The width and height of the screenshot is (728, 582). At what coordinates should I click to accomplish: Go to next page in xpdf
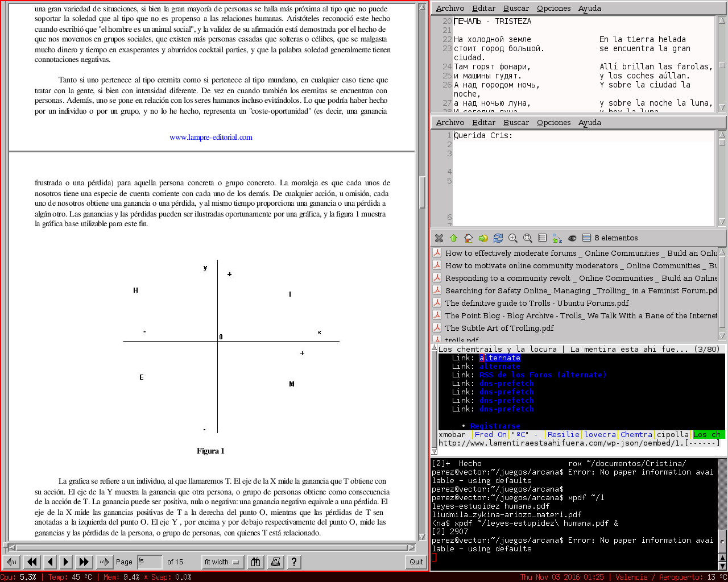[66, 562]
